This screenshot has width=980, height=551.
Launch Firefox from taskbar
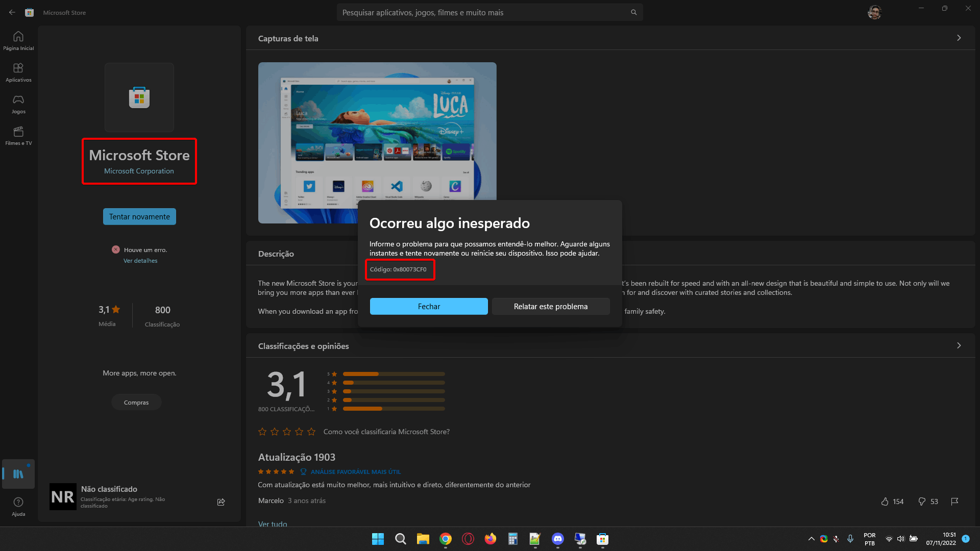[491, 539]
